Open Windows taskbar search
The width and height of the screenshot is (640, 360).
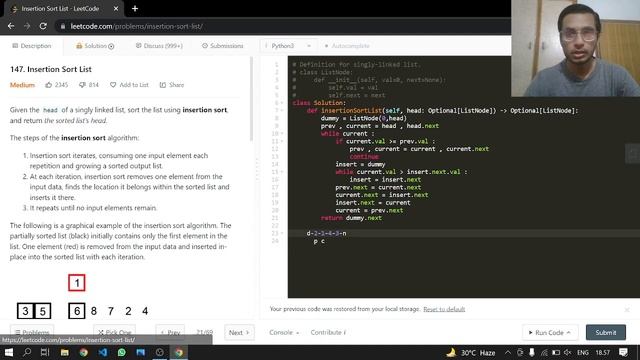[27, 352]
